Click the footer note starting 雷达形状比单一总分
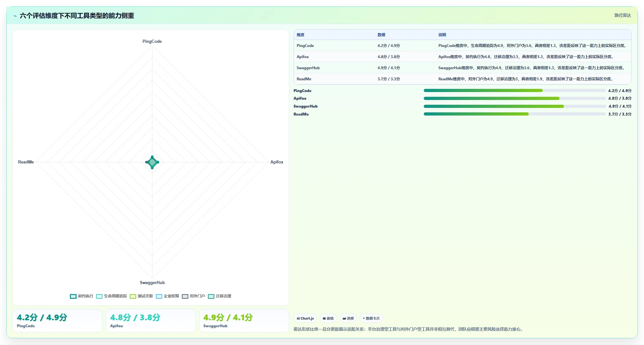644x345 pixels. pyautogui.click(x=408, y=329)
